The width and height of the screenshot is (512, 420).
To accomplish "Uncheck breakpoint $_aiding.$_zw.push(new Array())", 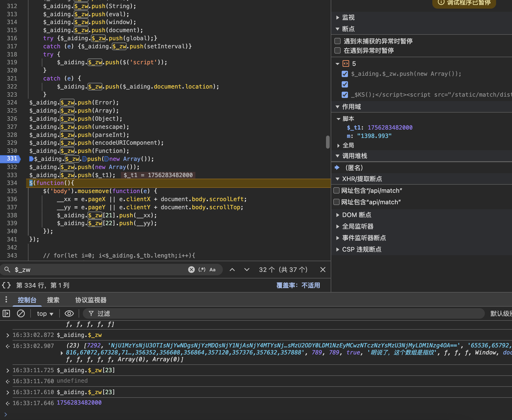I will click(345, 74).
